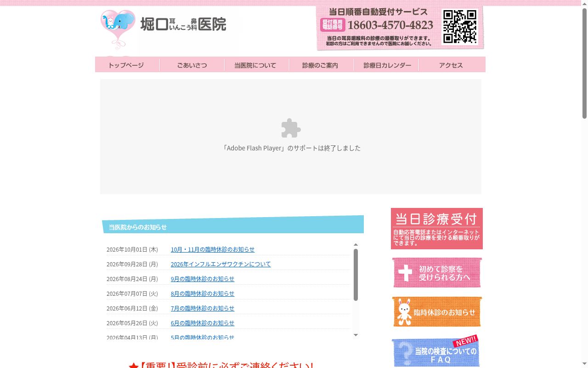Screen dimensions: 588x368
Task: Open 2026年インフルエンザワクチンについて link
Action: 221,264
